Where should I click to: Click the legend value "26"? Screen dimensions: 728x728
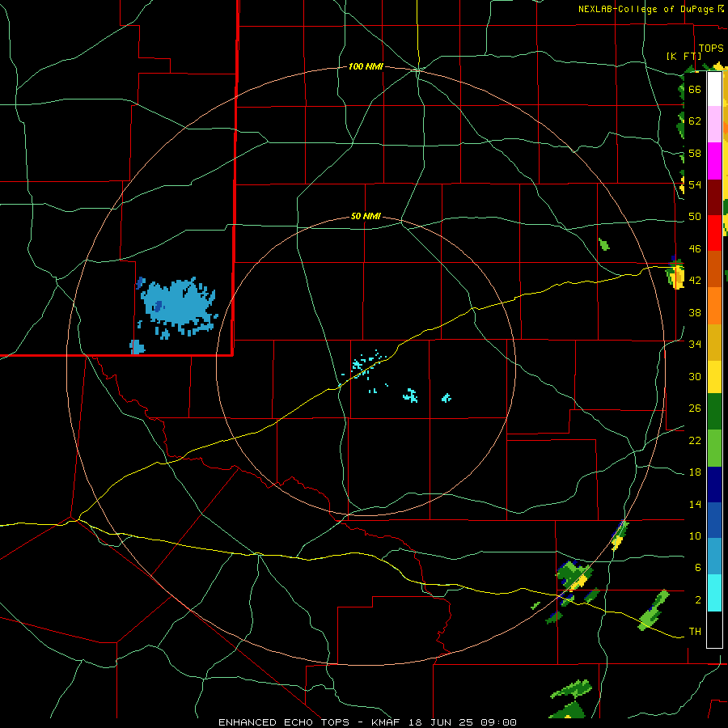pos(695,408)
